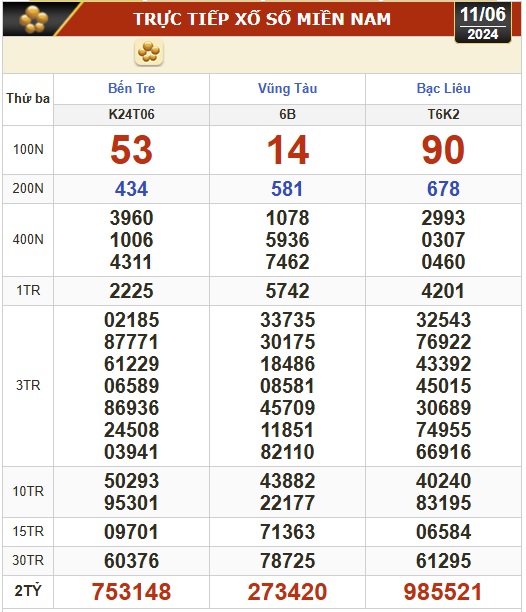Select Bến Tre 15TR result 09701
Screen dimensions: 526x612
tap(132, 532)
